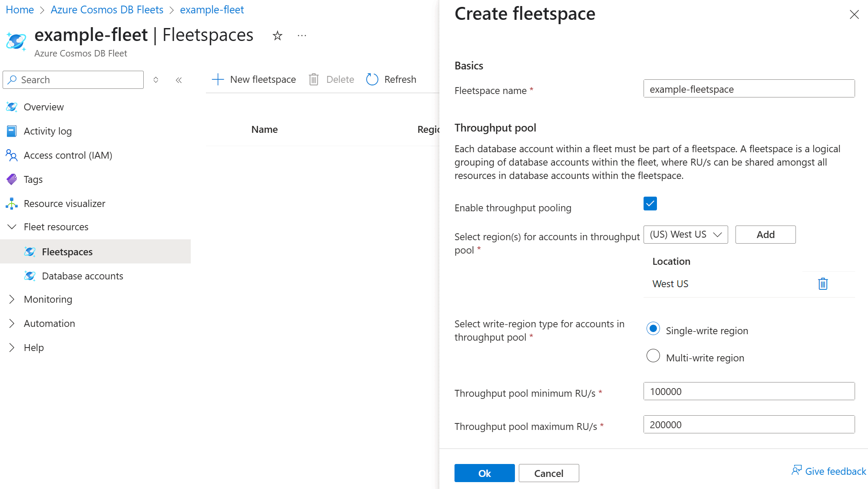The image size is (868, 489).
Task: Select the Overview icon in the sidebar
Action: point(11,107)
